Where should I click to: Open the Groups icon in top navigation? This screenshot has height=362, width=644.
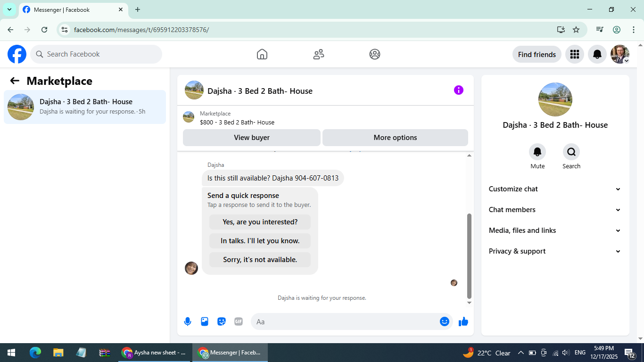click(x=375, y=54)
